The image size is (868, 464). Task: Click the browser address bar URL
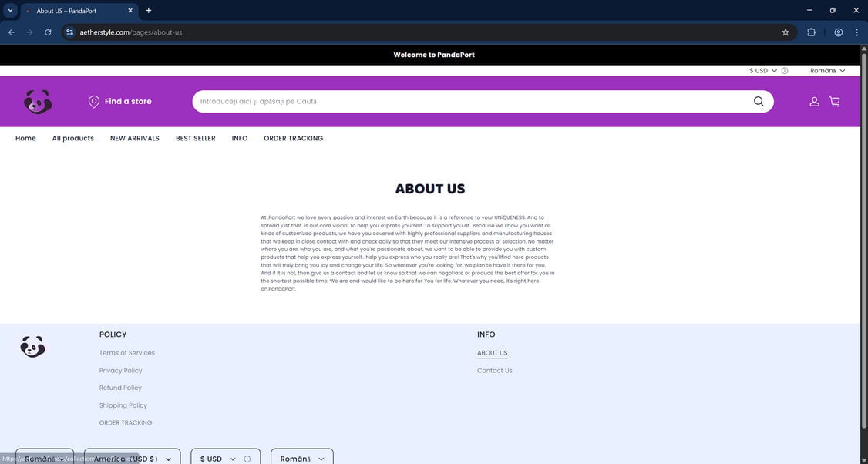[130, 32]
